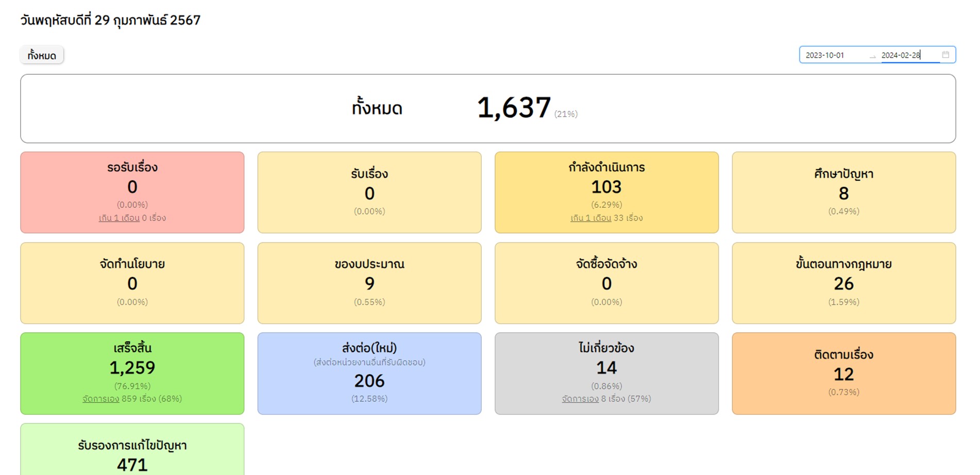Select the รอรับเรื่อง red status card
This screenshot has height=475, width=980.
[132, 192]
